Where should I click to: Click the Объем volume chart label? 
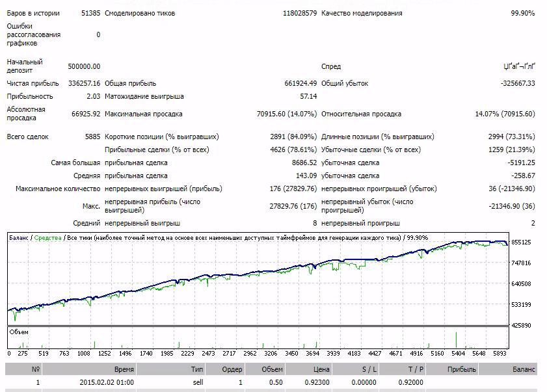pyautogui.click(x=19, y=332)
